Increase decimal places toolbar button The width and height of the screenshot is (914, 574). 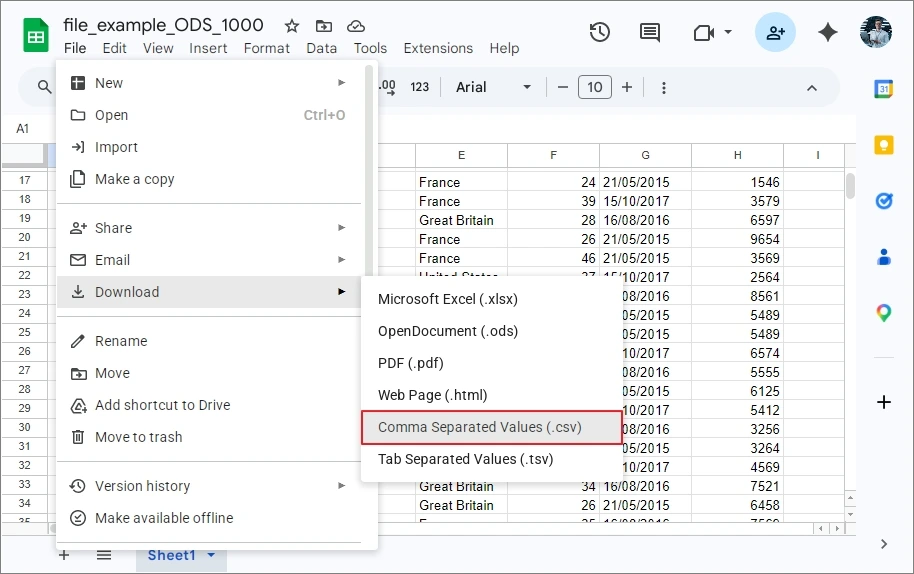click(387, 87)
